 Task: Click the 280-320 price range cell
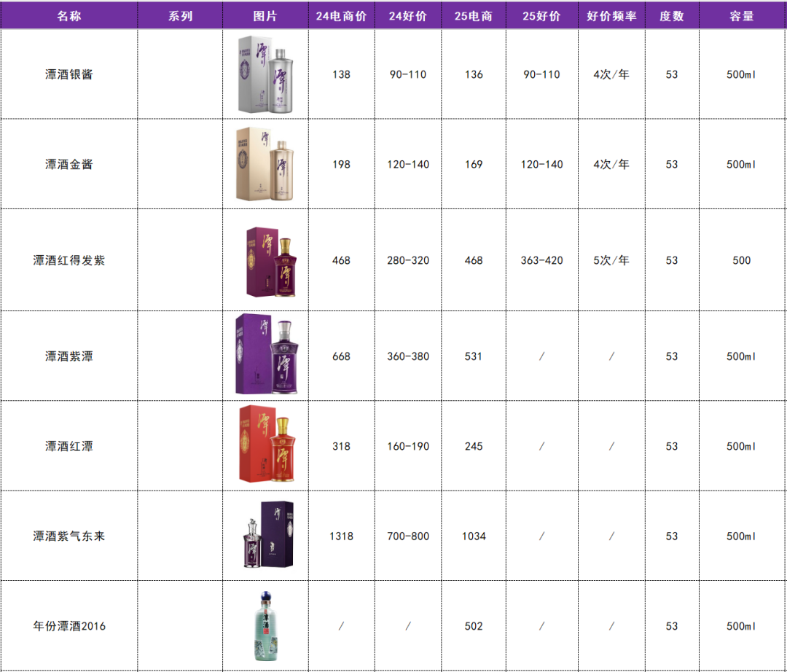[408, 260]
